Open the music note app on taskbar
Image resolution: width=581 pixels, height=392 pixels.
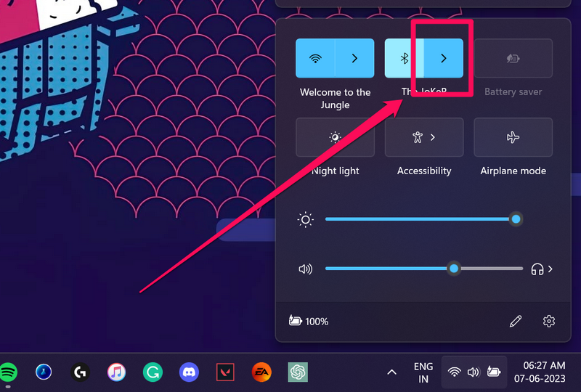tap(116, 372)
